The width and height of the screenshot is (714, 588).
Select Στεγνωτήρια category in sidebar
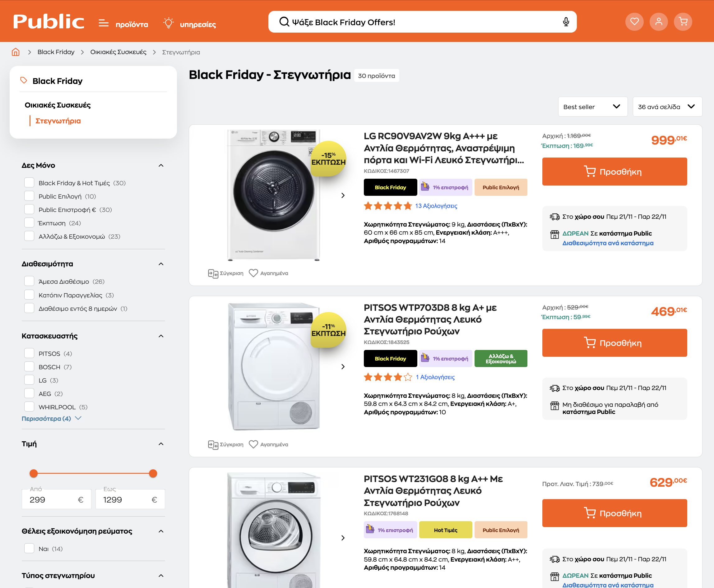point(58,121)
